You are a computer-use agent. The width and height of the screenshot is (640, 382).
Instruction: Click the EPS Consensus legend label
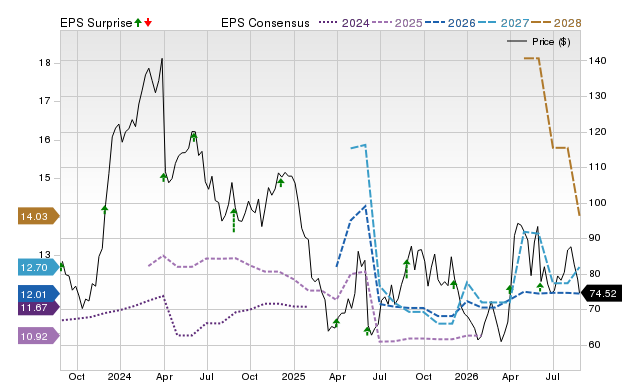265,23
